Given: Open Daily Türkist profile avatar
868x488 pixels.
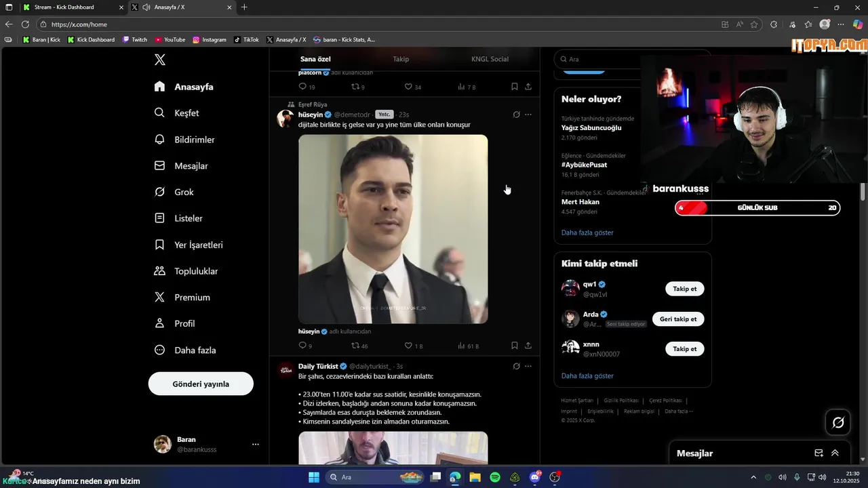Looking at the screenshot, I should click(285, 370).
